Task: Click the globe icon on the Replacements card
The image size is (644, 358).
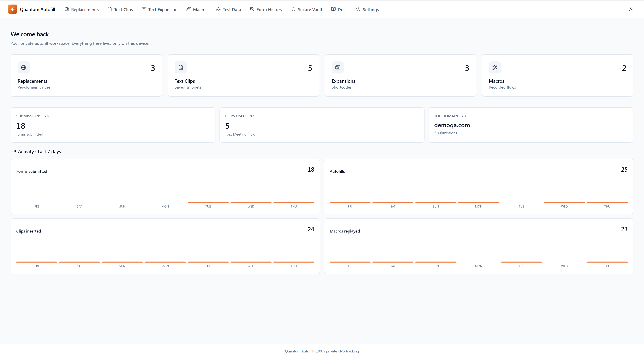Action: 23,67
